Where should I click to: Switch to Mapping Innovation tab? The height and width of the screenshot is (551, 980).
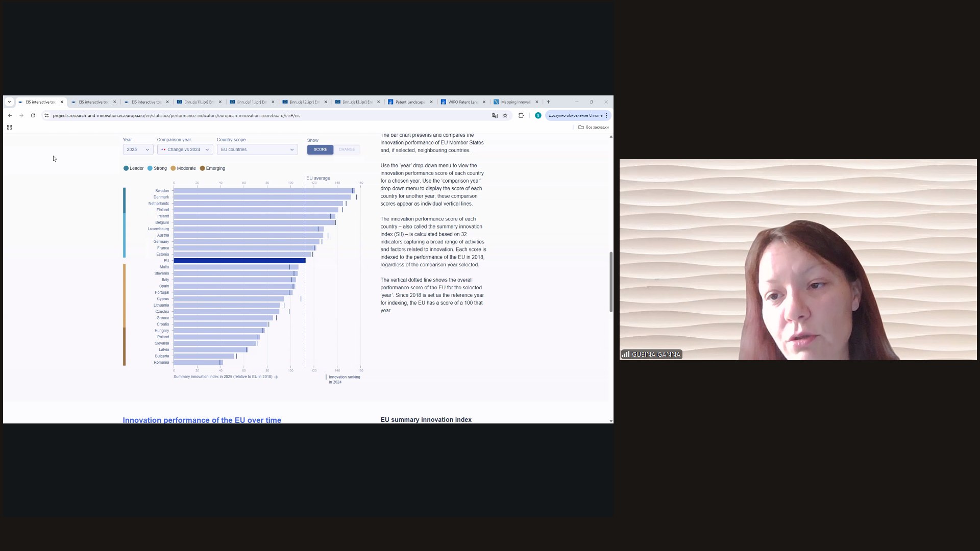pyautogui.click(x=515, y=102)
